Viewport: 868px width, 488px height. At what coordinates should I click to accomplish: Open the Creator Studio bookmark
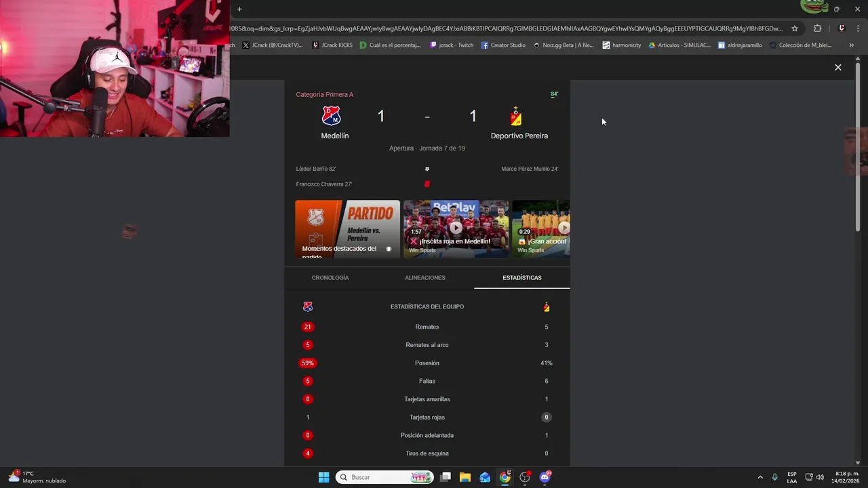(x=503, y=45)
